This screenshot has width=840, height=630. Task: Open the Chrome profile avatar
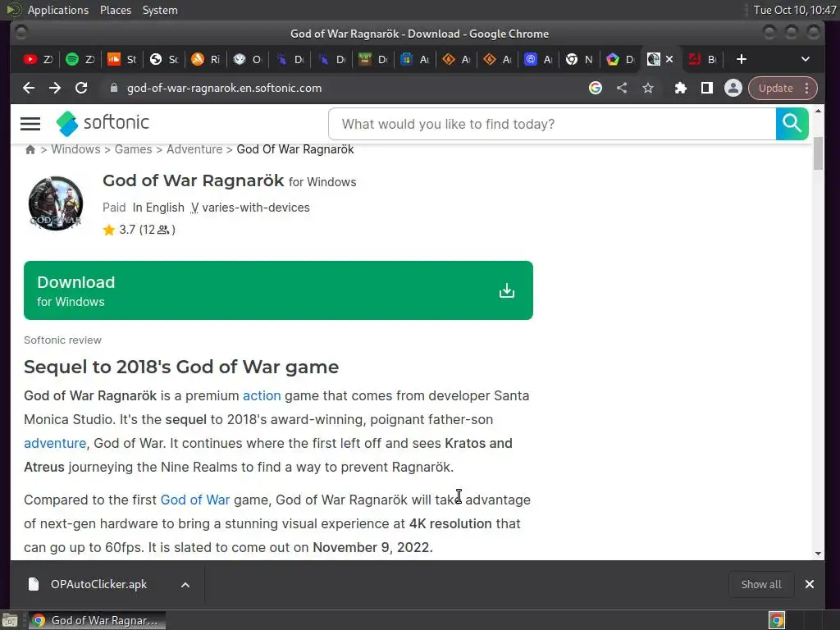tap(733, 88)
